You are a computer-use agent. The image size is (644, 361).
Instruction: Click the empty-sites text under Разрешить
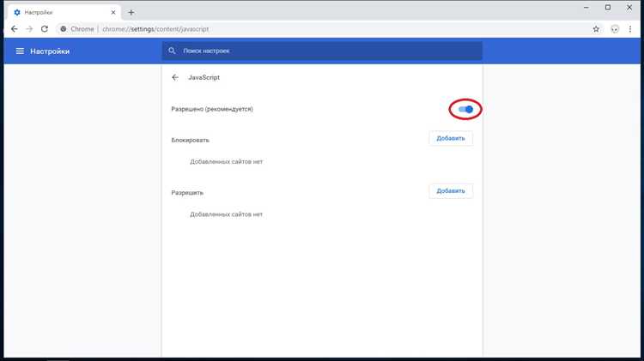[x=226, y=214]
